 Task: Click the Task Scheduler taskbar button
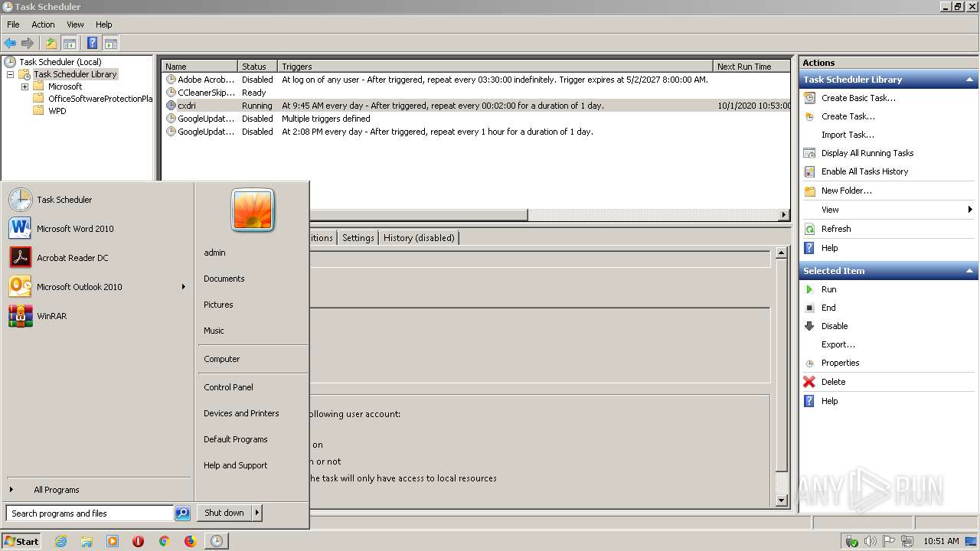[x=217, y=541]
